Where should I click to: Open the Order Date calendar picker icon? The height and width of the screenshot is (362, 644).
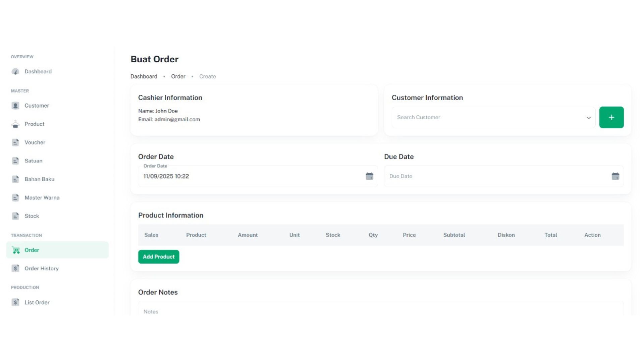[369, 176]
